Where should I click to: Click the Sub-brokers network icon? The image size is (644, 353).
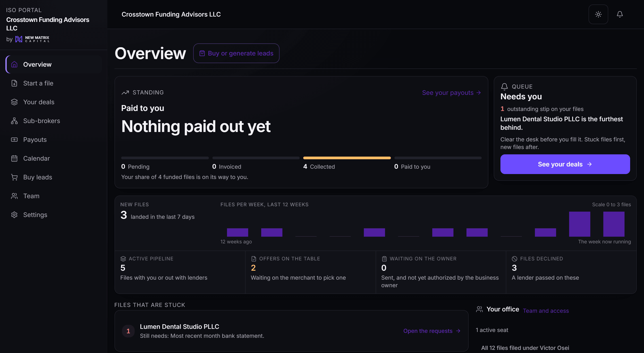pos(14,121)
